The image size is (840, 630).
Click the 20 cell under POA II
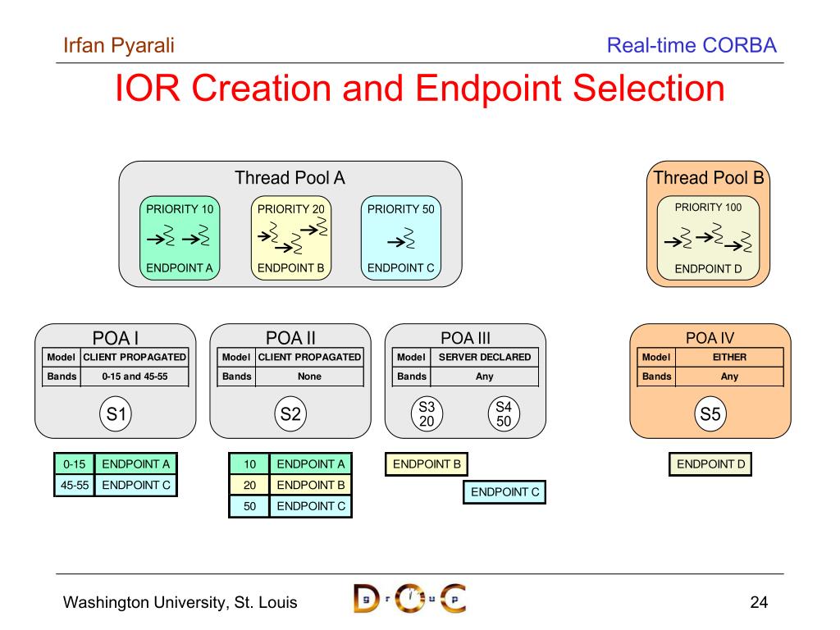point(249,486)
